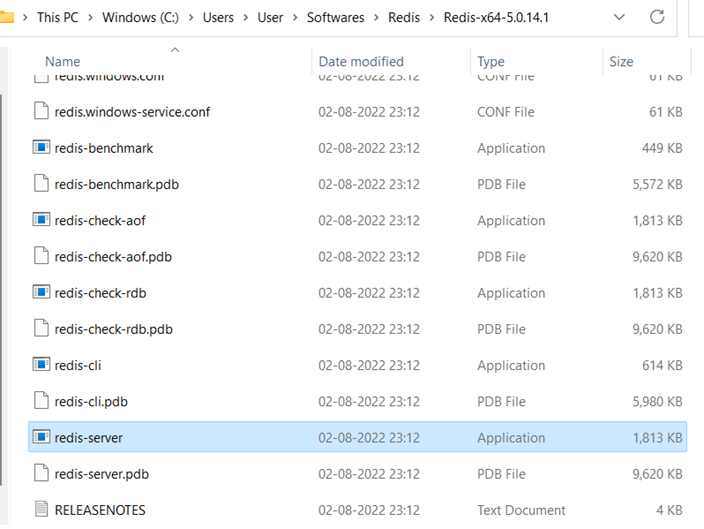Click the redis-server application icon
Screen dimensions: 704x529
(41, 436)
